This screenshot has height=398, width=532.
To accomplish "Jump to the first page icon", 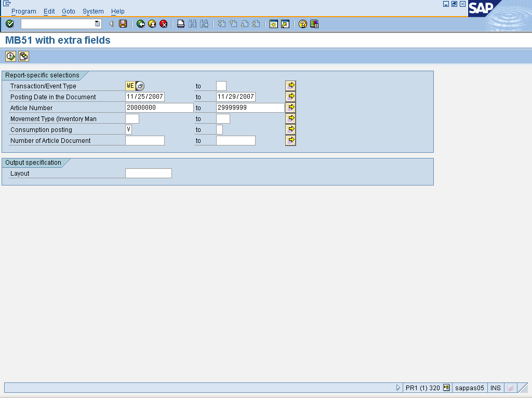I will click(x=221, y=24).
